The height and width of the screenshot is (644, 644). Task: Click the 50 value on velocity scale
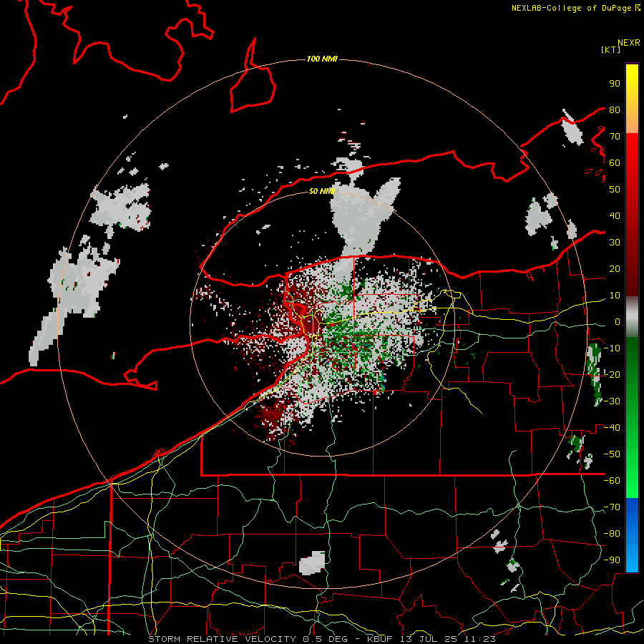pyautogui.click(x=615, y=190)
